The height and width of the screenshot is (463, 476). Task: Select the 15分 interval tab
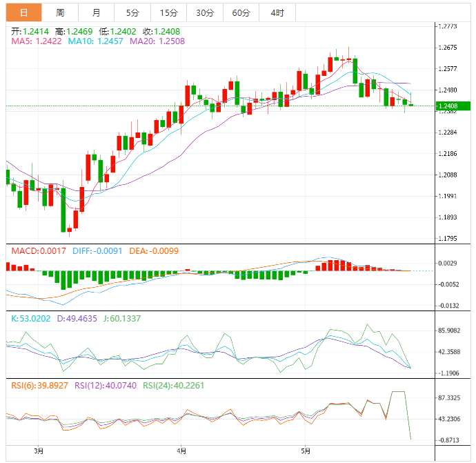tap(168, 12)
